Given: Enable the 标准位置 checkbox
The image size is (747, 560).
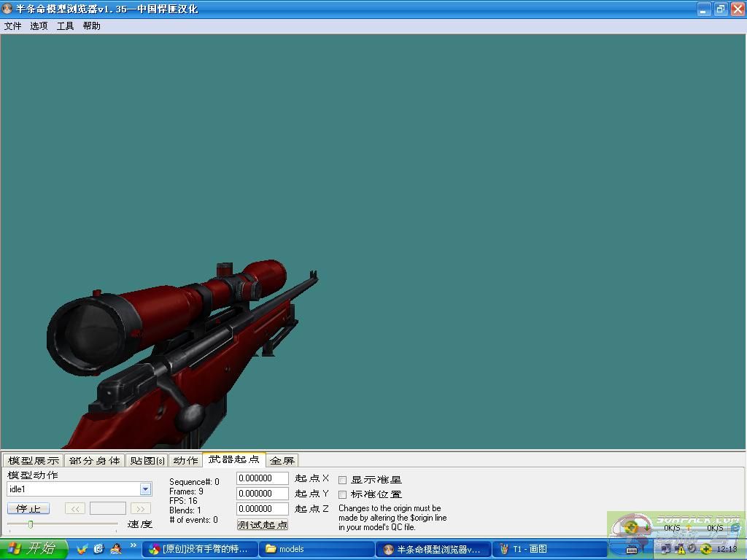Looking at the screenshot, I should (343, 494).
